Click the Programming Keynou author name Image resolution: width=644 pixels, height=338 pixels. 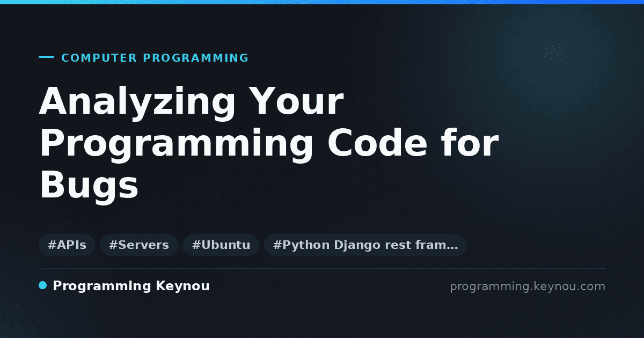(x=131, y=286)
